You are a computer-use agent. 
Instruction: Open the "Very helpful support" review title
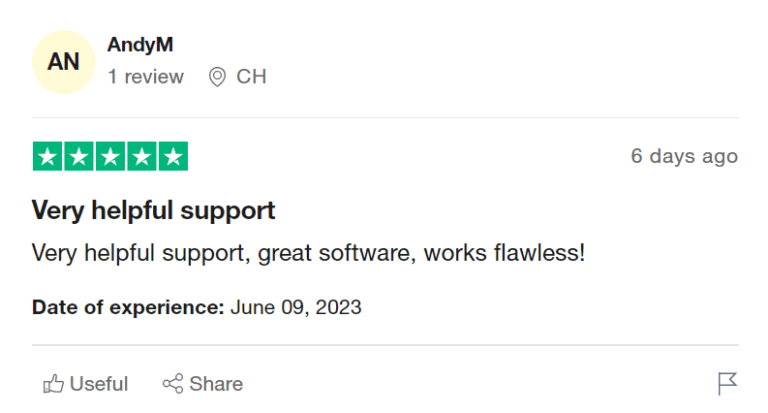point(153,211)
